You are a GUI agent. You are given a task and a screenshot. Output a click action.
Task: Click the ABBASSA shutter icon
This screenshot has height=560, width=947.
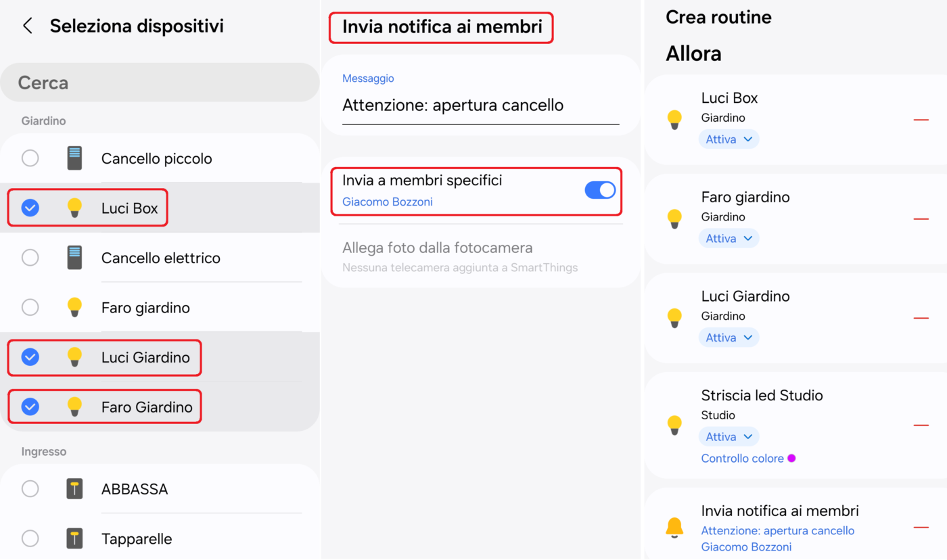click(x=74, y=489)
